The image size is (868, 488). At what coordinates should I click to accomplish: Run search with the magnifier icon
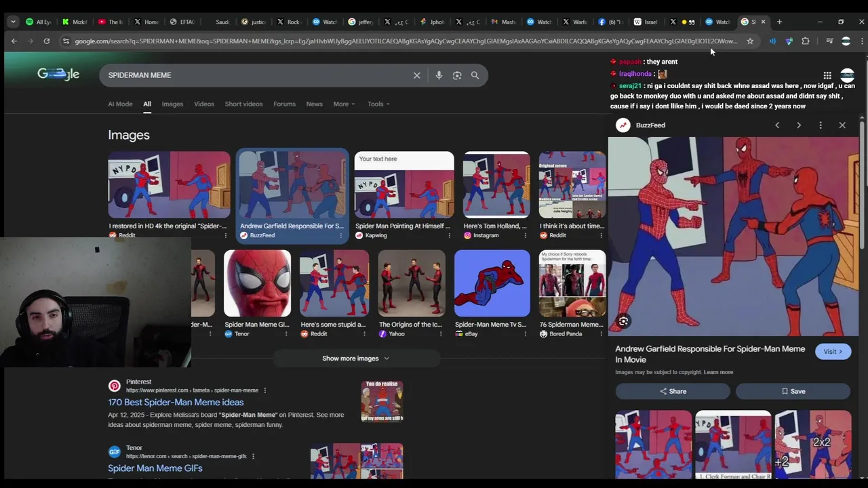pyautogui.click(x=475, y=75)
